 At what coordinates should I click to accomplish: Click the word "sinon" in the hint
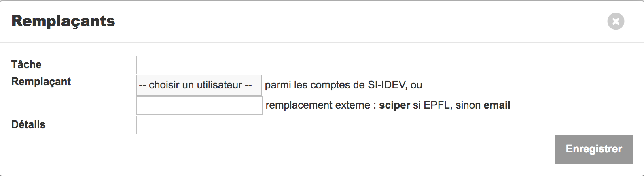tap(468, 105)
